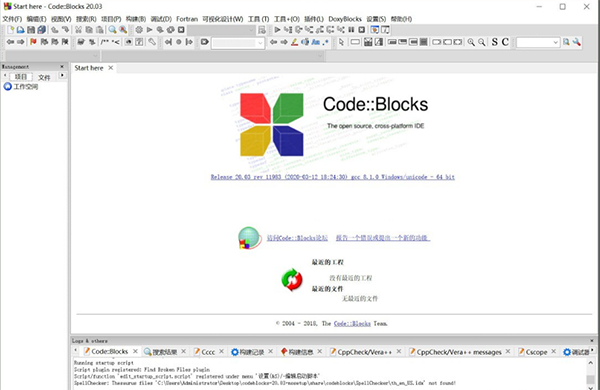Open the release version info link
The height and width of the screenshot is (390, 600).
pos(333,177)
